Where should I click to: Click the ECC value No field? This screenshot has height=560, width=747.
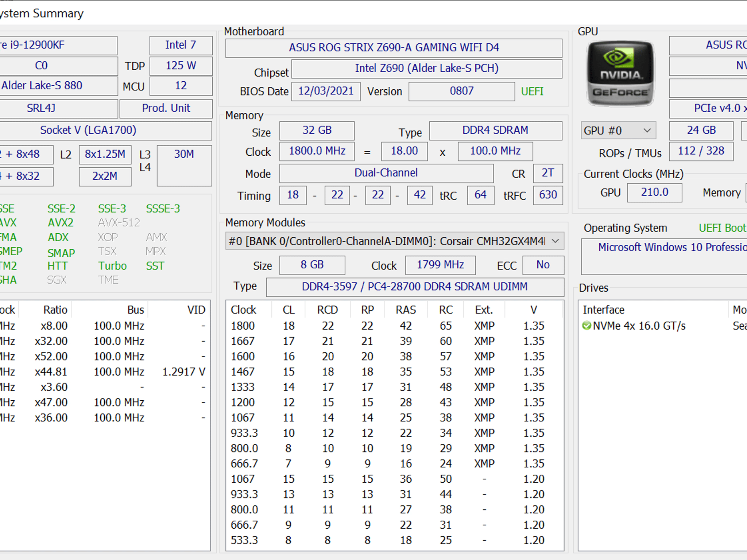[x=543, y=265]
